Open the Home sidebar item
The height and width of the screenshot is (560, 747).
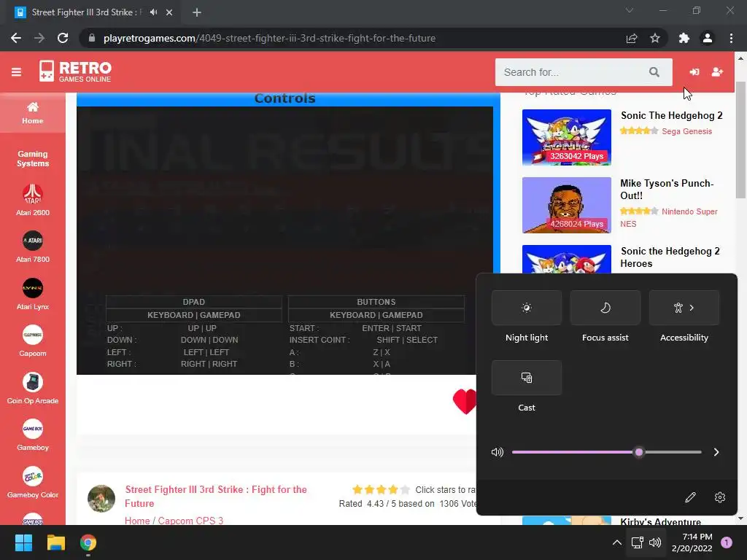[32, 113]
